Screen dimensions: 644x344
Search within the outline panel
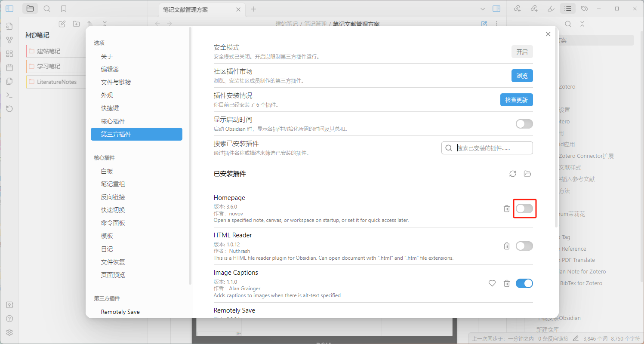(568, 24)
